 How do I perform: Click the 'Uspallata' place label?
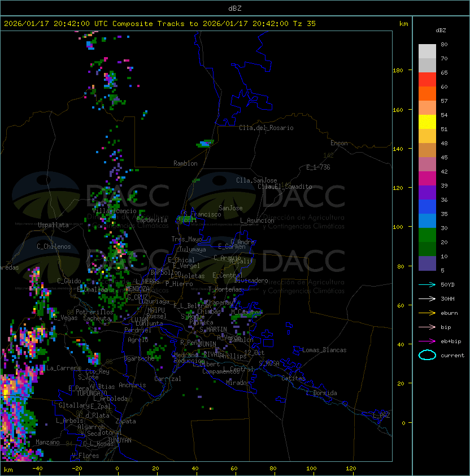click(54, 225)
